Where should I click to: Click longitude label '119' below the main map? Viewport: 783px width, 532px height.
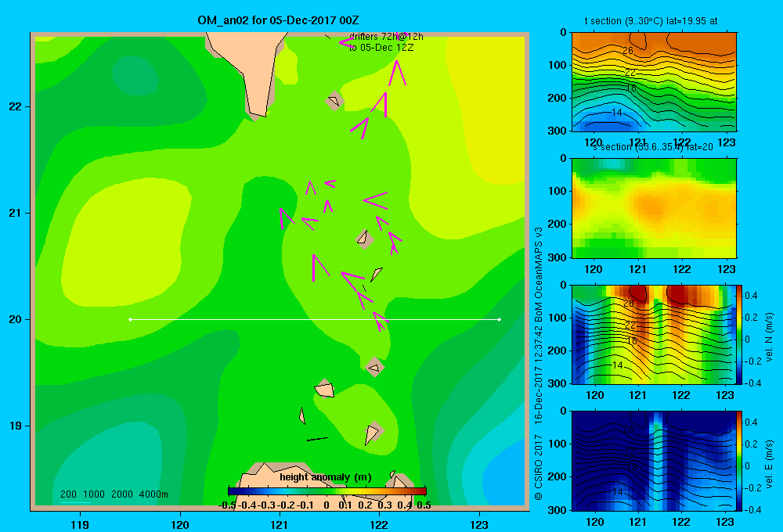click(80, 524)
